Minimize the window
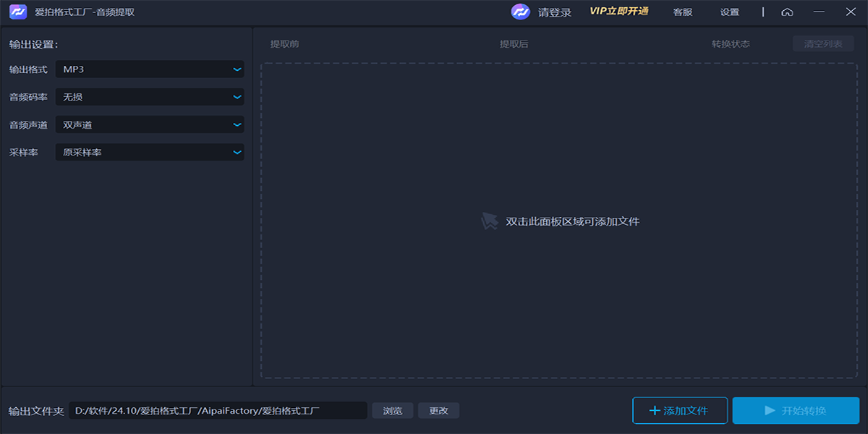Image resolution: width=868 pixels, height=434 pixels. point(819,12)
